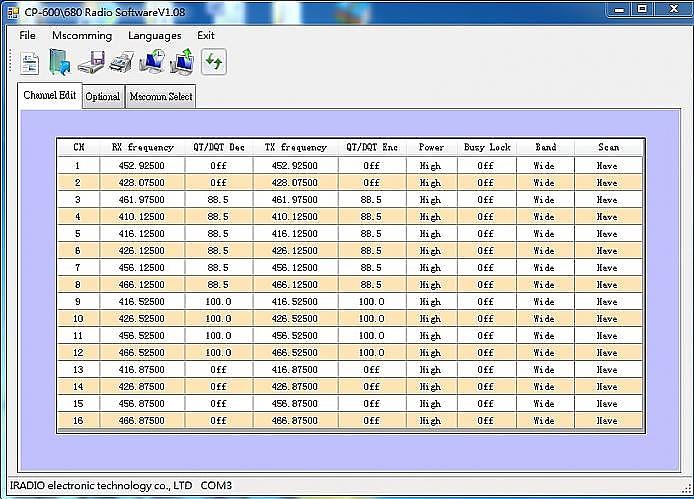Click the open file toolbar icon
694x499 pixels.
click(60, 62)
